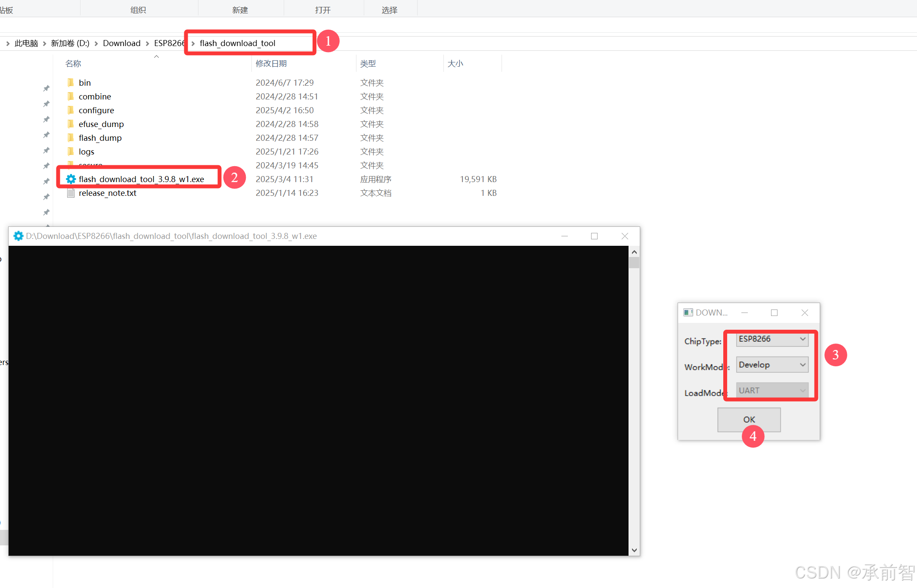The image size is (917, 588).
Task: Sort files by 修改日期 column header
Action: click(271, 64)
